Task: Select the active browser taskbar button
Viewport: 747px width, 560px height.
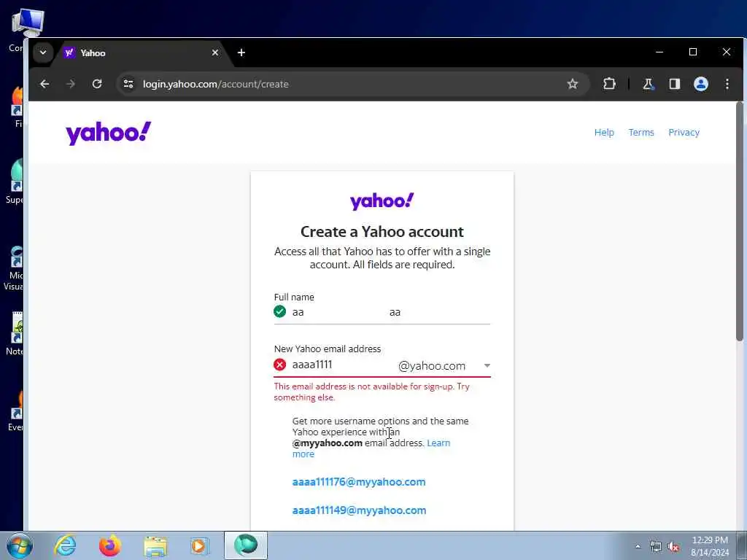Action: click(x=246, y=545)
